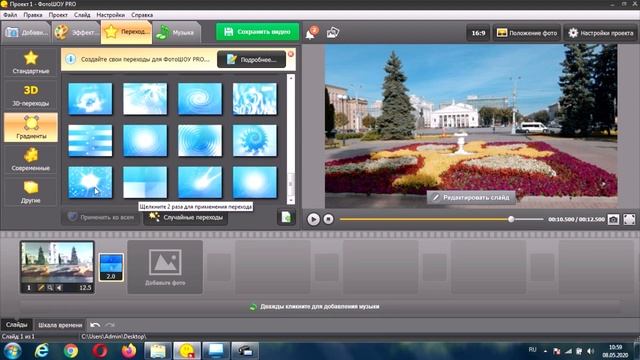Image resolution: width=640 pixels, height=360 pixels.
Task: Click the pencil edit icon on slide 1
Action: 41,288
